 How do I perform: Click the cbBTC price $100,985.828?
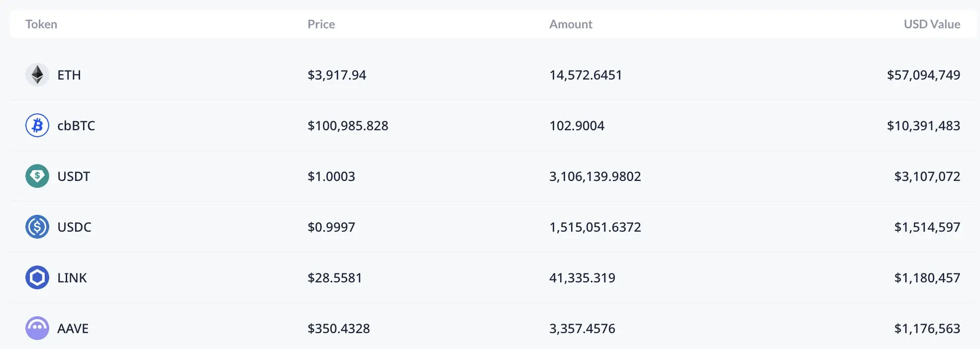pyautogui.click(x=348, y=126)
